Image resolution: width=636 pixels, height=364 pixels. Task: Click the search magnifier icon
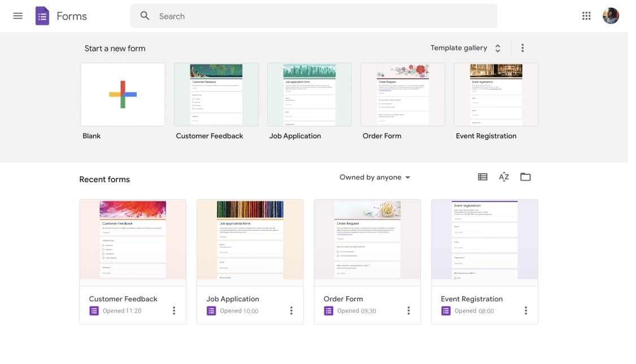[x=145, y=16]
